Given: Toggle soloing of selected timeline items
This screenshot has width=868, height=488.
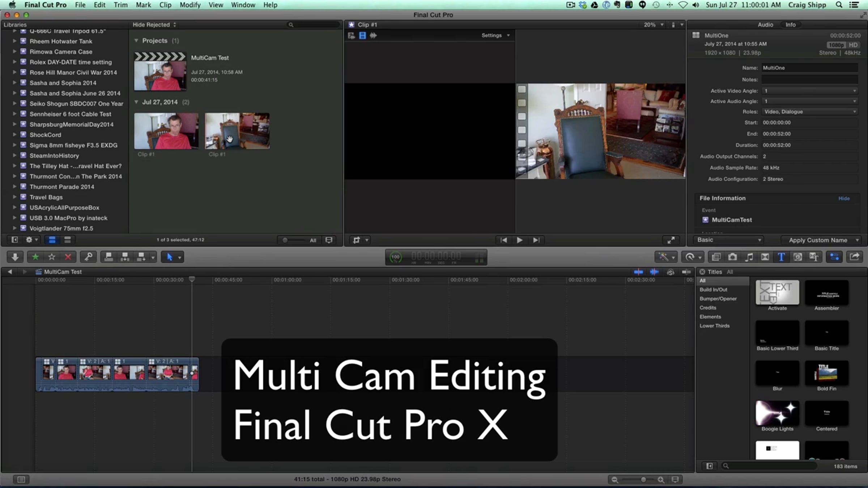Looking at the screenshot, I should pos(671,272).
